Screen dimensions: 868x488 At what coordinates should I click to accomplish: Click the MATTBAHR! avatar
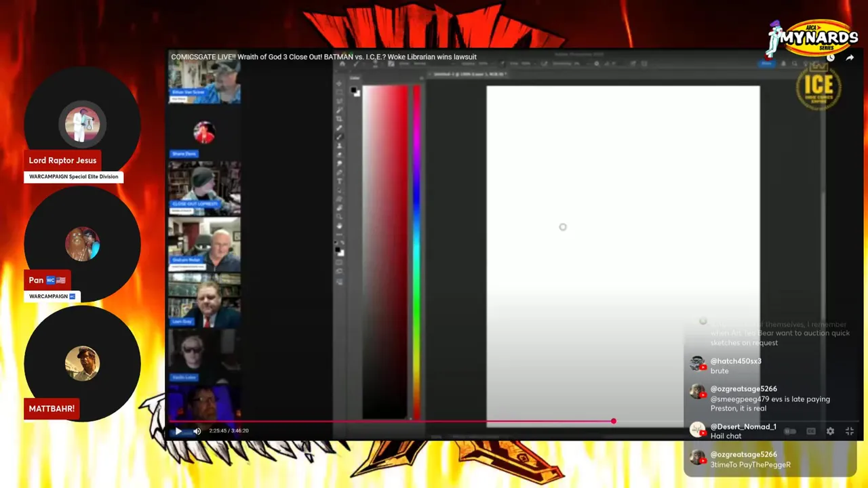click(83, 363)
